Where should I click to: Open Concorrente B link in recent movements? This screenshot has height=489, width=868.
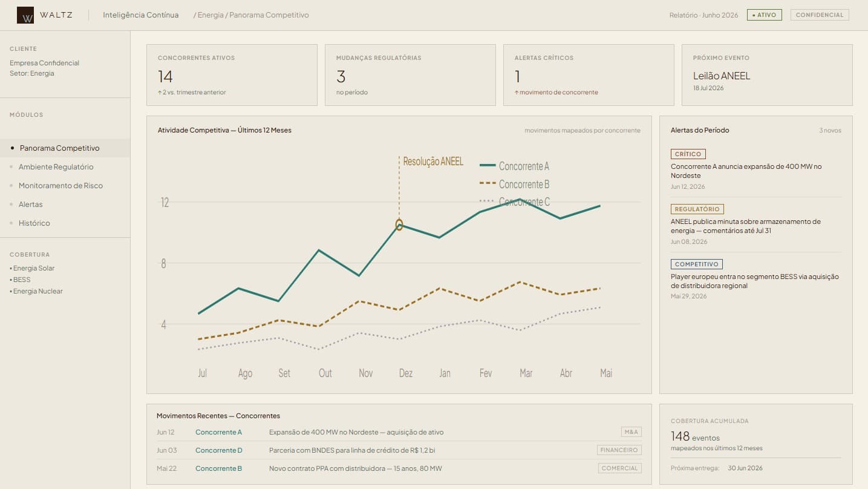click(218, 468)
